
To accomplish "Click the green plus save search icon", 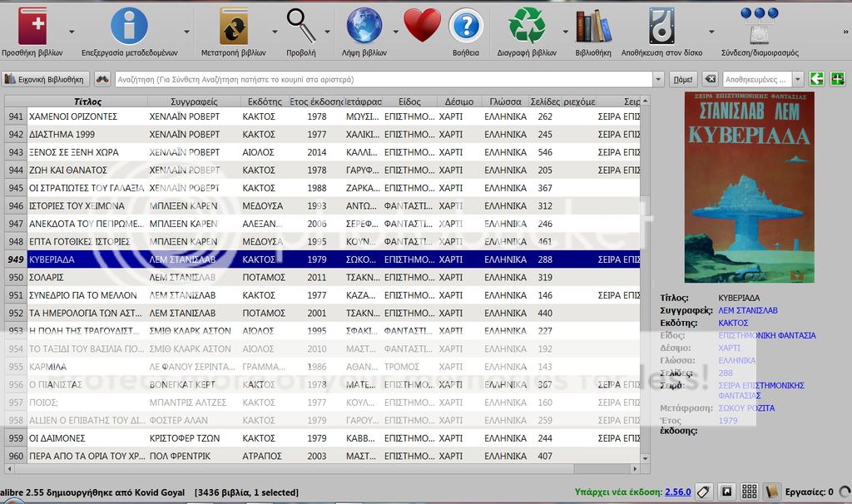I will pos(838,79).
